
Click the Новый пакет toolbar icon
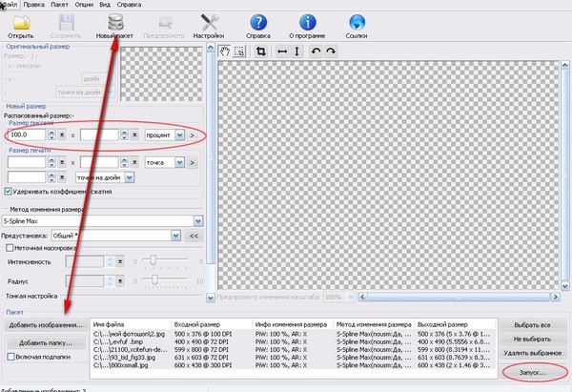(115, 23)
